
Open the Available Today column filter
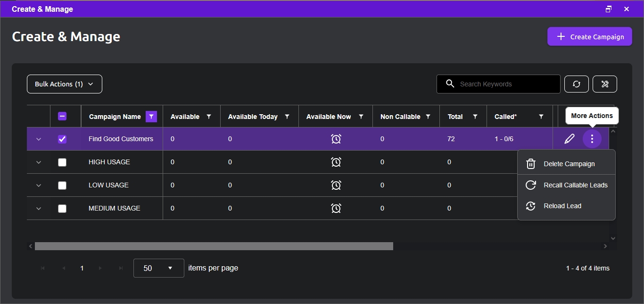287,117
